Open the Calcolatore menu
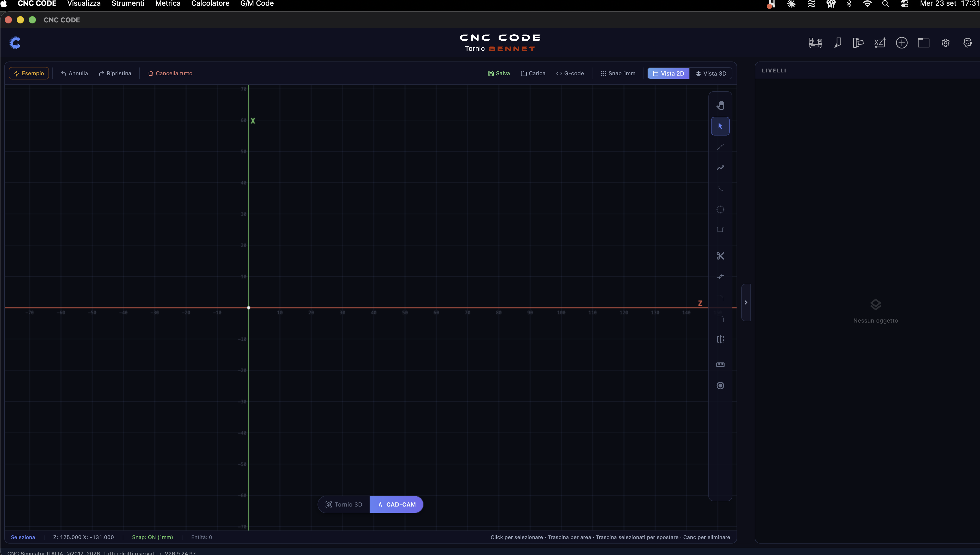Viewport: 980px width, 555px height. coord(210,4)
